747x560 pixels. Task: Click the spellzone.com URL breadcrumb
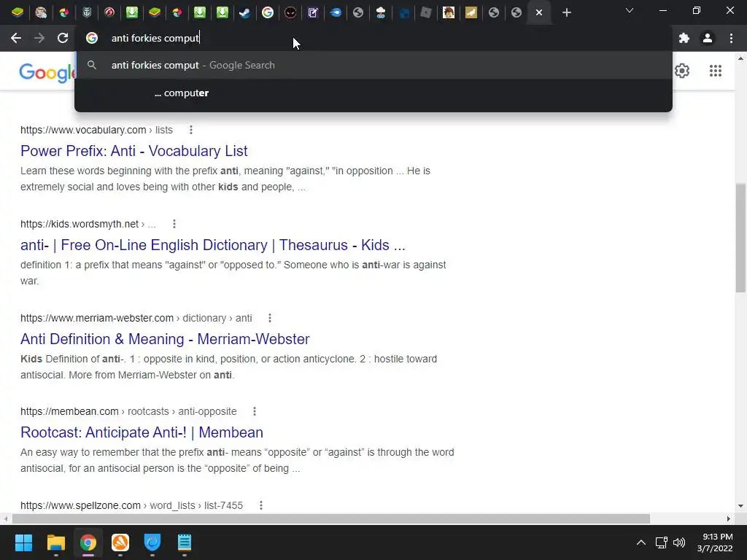pos(131,505)
